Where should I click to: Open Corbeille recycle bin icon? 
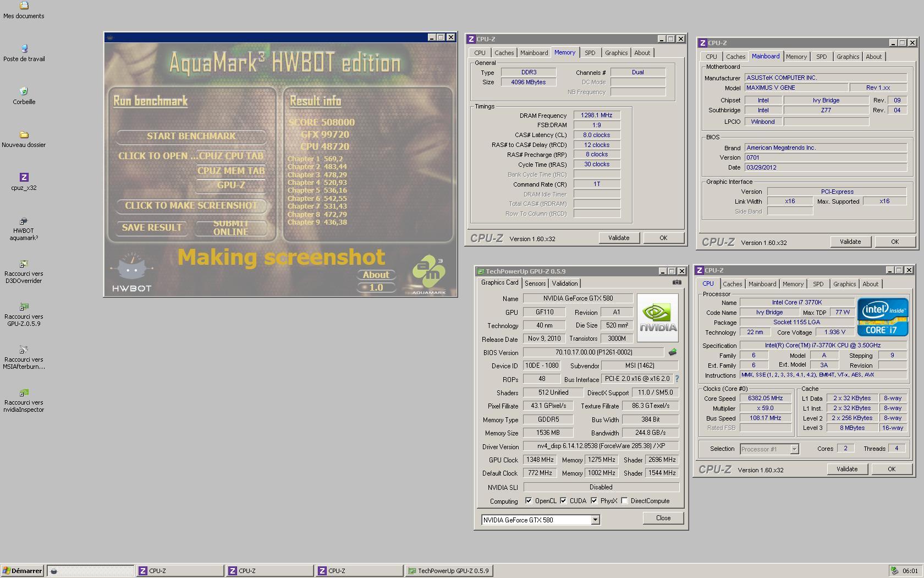click(24, 91)
